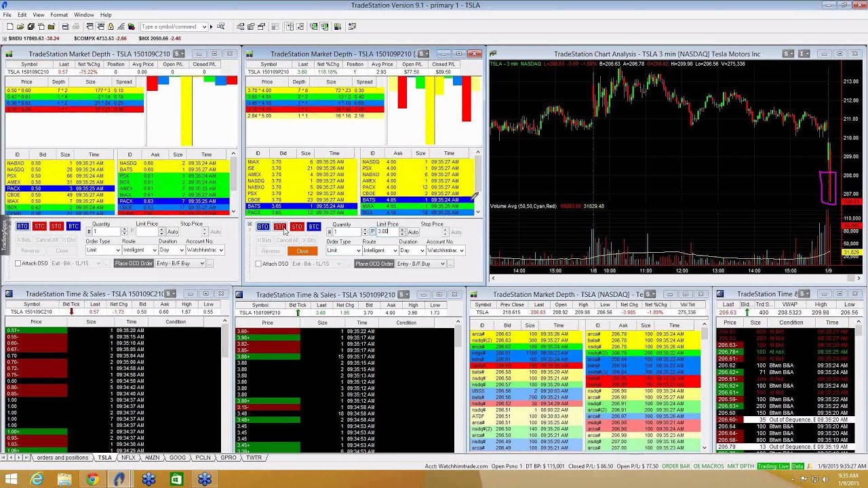The width and height of the screenshot is (868, 488).
Task: Open the Format menu
Action: (59, 14)
